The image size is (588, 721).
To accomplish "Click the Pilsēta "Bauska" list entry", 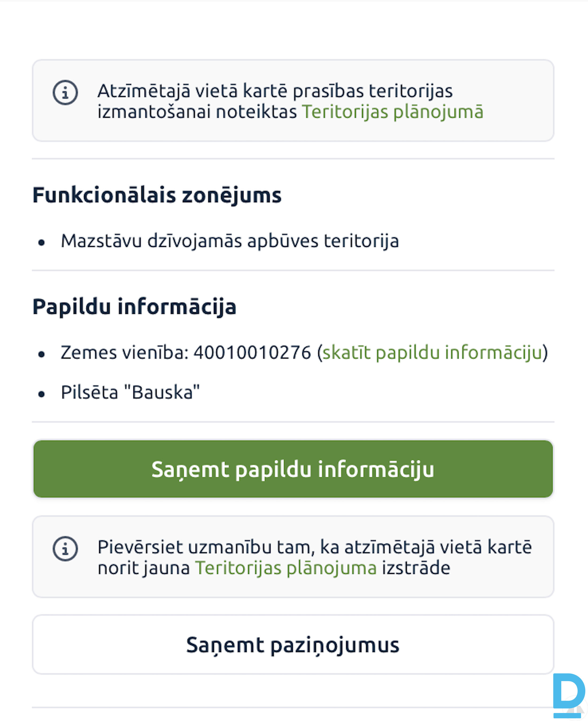I will (130, 392).
